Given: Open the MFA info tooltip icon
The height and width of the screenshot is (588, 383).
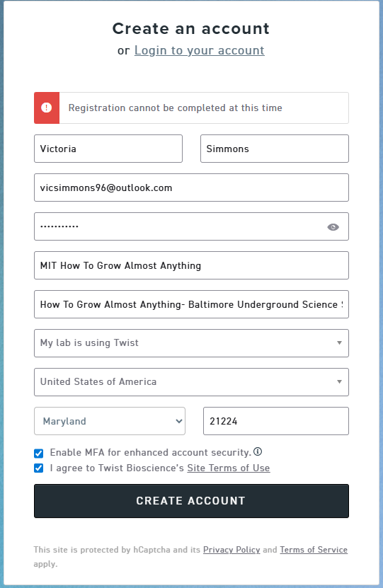Looking at the screenshot, I should [258, 452].
